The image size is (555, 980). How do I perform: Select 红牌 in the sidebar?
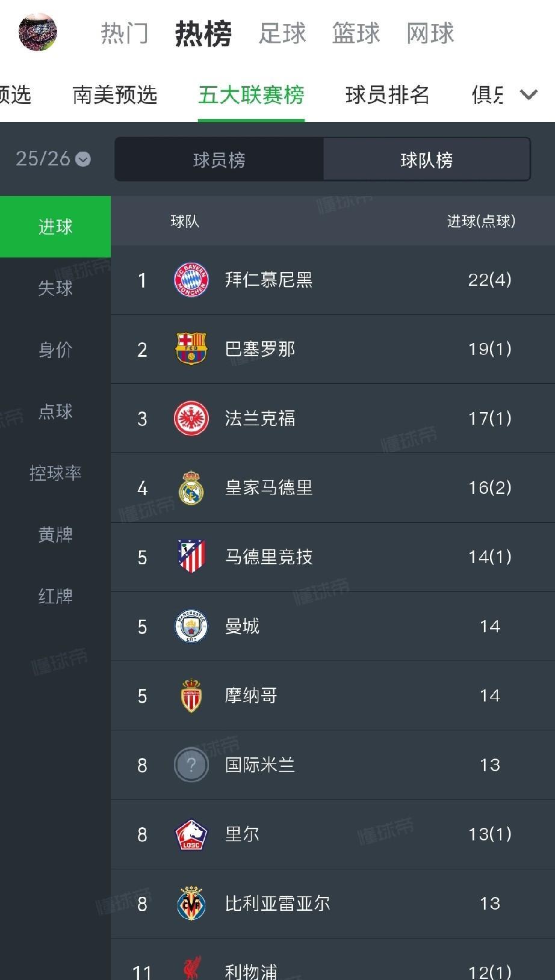(55, 596)
